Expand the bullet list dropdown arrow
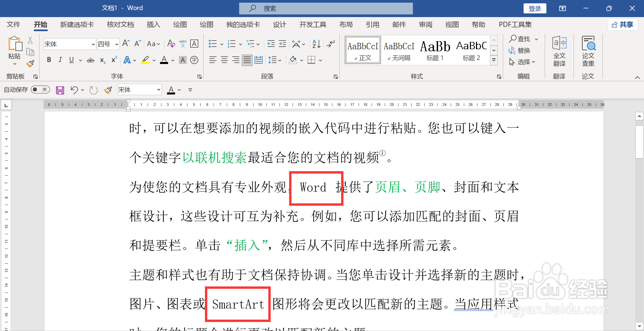644x331 pixels. tap(222, 44)
